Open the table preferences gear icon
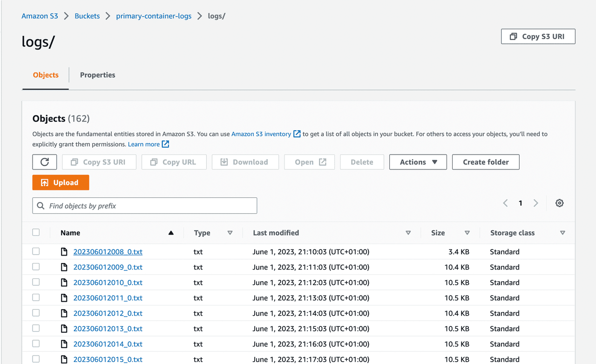 559,203
